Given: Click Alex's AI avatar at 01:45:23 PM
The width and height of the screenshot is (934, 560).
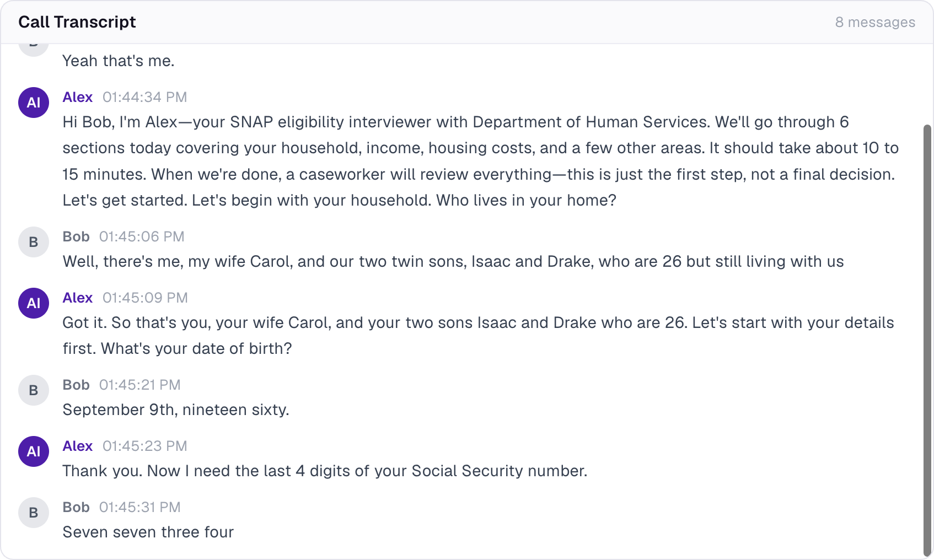Looking at the screenshot, I should 34,451.
